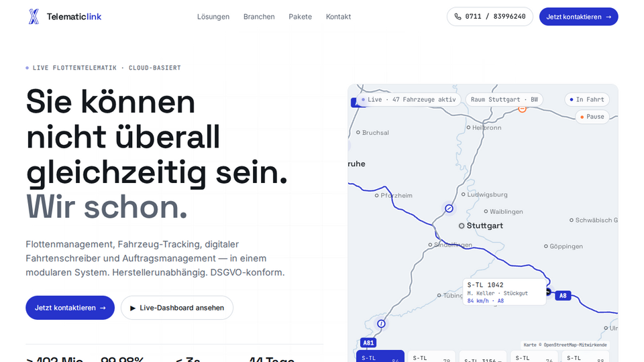This screenshot has height=362, width=644.
Task: Click the vehicle marker above A81 badge
Action: [x=381, y=324]
